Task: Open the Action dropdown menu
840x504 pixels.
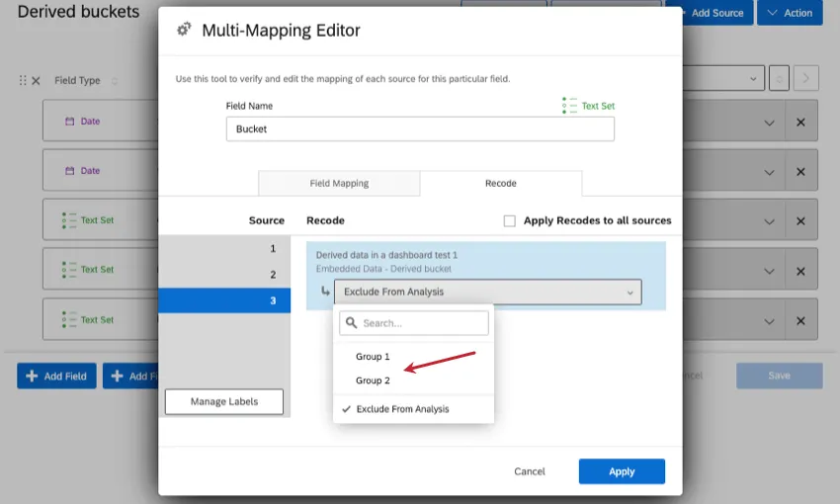Action: pos(790,13)
